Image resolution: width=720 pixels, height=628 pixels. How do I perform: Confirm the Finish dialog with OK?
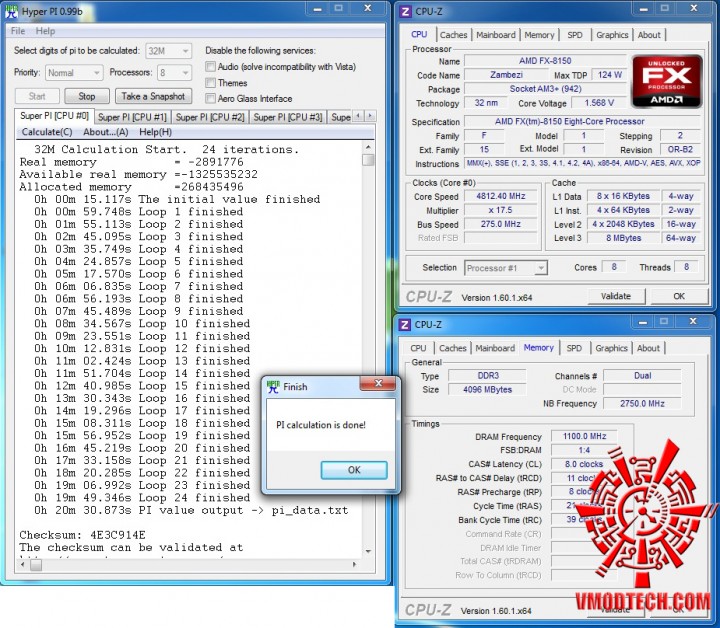click(x=354, y=470)
